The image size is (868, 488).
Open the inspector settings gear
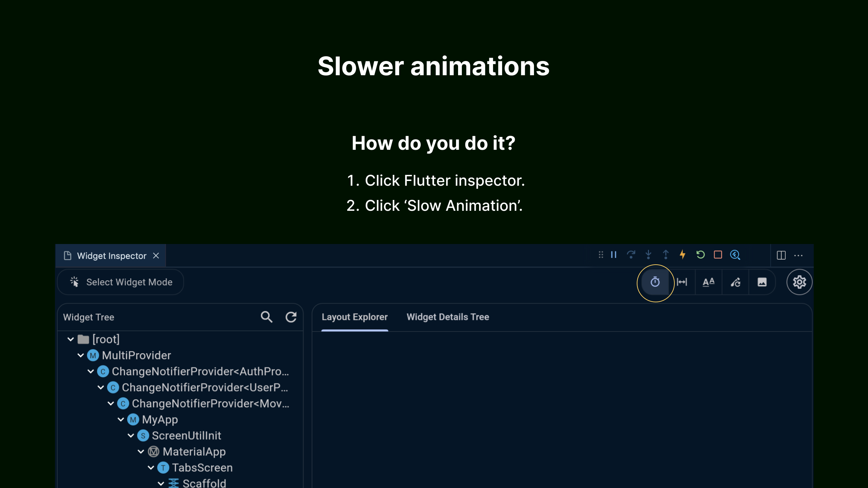800,282
